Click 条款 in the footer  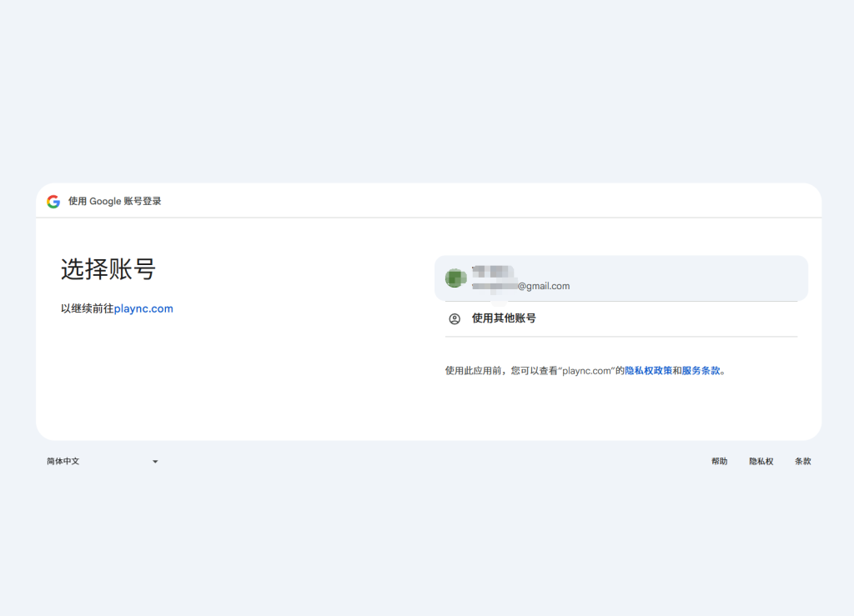802,462
